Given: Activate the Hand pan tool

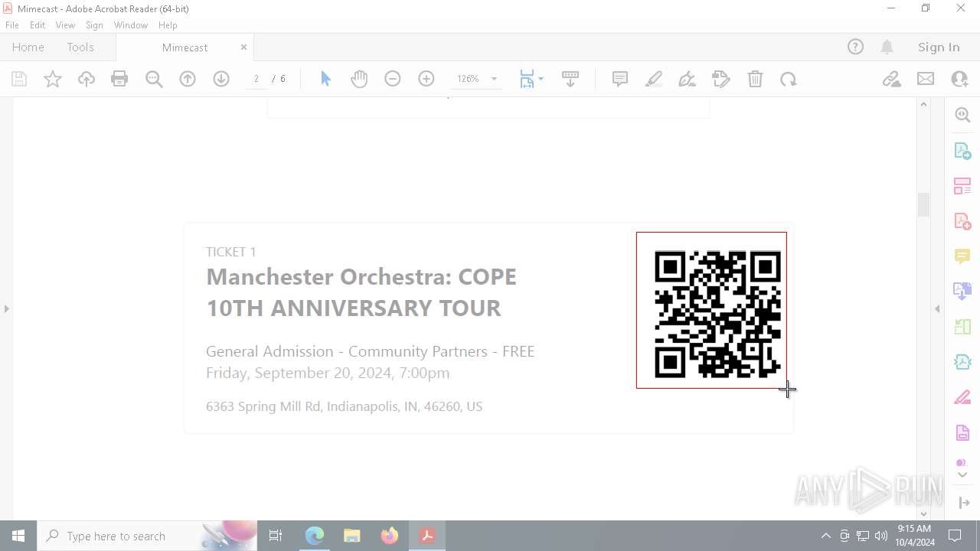Looking at the screenshot, I should click(x=359, y=79).
